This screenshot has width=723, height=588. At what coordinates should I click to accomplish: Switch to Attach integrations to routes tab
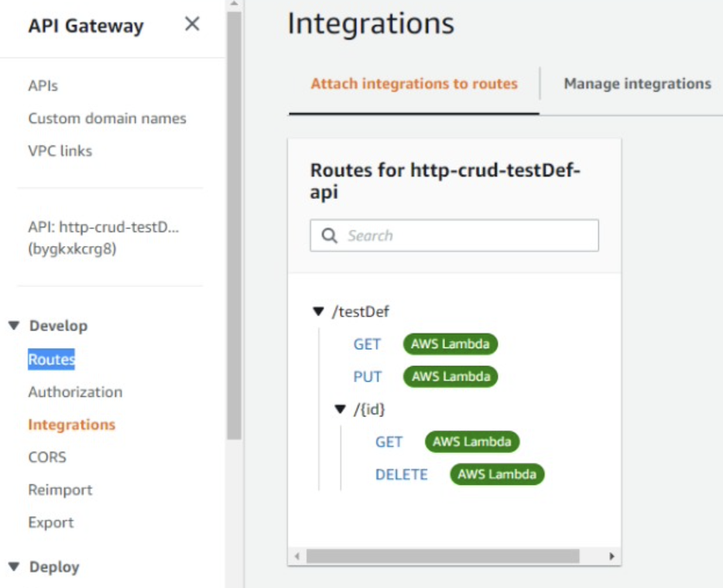click(x=414, y=84)
